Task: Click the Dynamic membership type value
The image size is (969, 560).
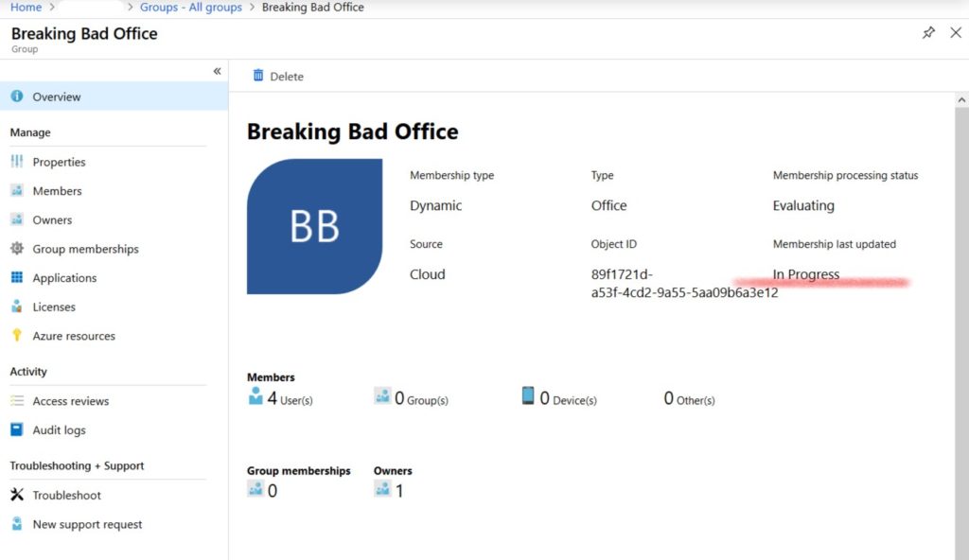Action: click(x=435, y=206)
